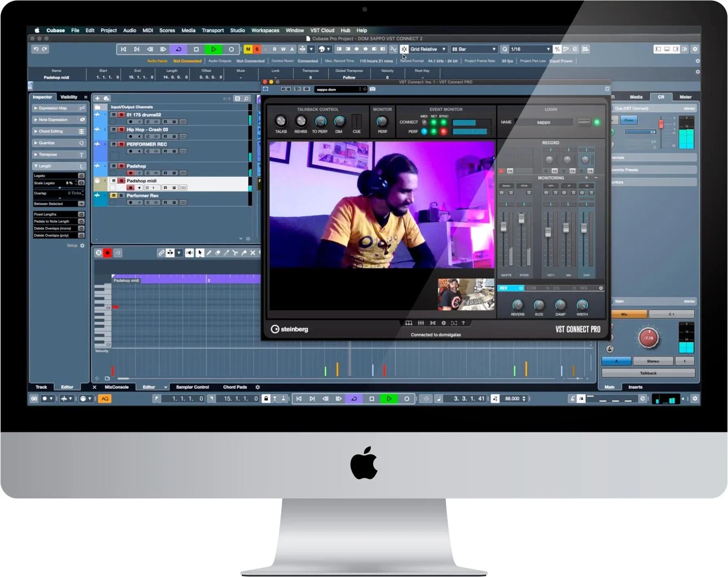Click the red Control Room level knob
Image resolution: width=728 pixels, height=577 pixels.
pos(648,338)
